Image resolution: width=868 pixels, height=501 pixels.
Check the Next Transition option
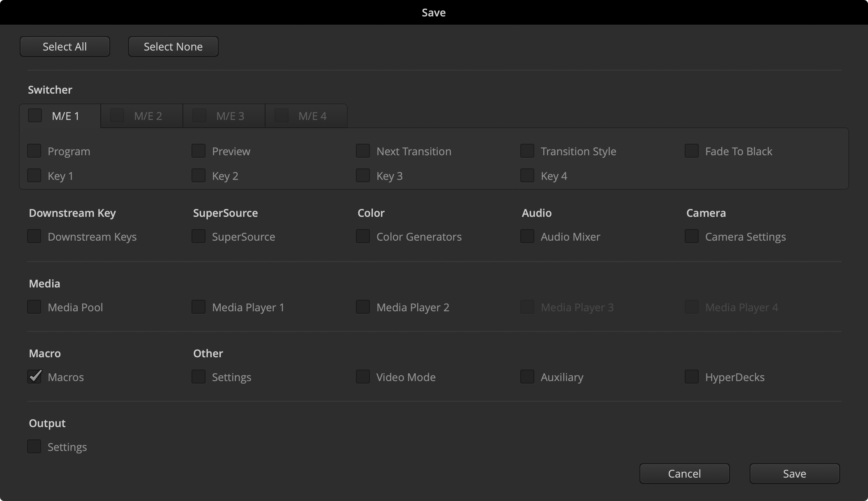point(363,151)
